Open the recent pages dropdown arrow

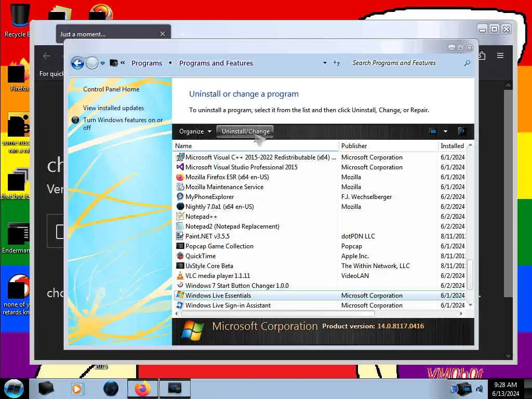102,63
